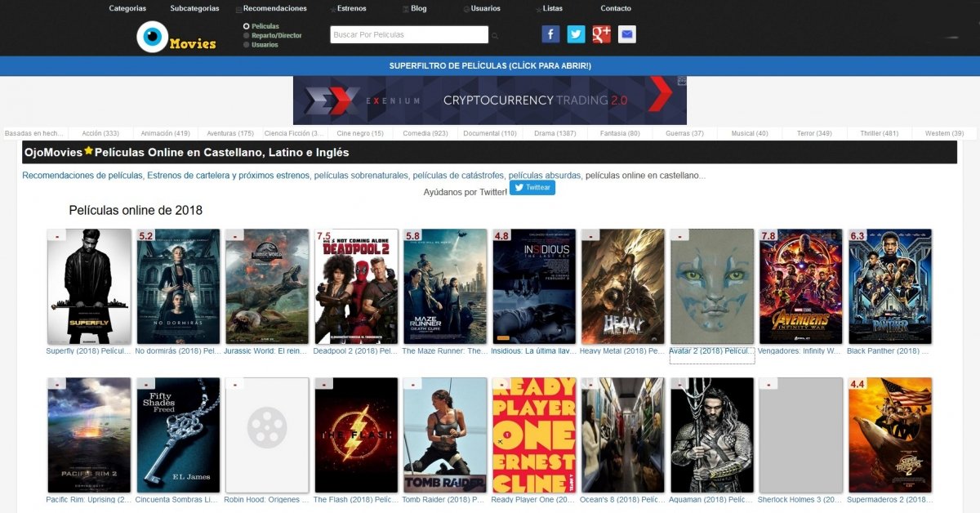Select the Fantasía (80) genre tab
Screen dimensions: 980x513
click(620, 133)
